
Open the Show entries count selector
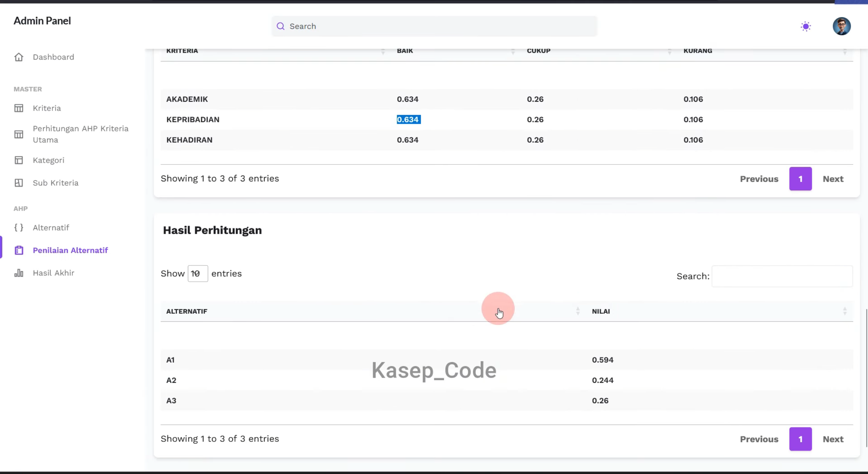click(x=198, y=274)
